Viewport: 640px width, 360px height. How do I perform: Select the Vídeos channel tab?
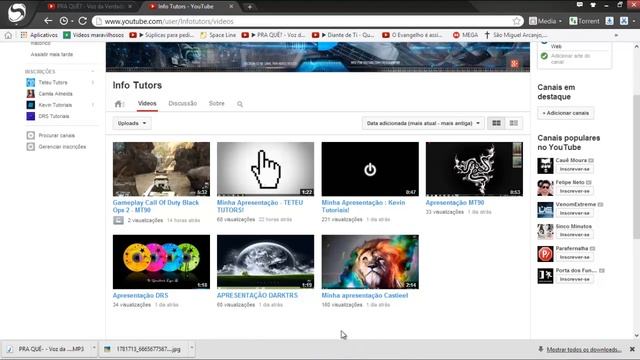pyautogui.click(x=147, y=104)
